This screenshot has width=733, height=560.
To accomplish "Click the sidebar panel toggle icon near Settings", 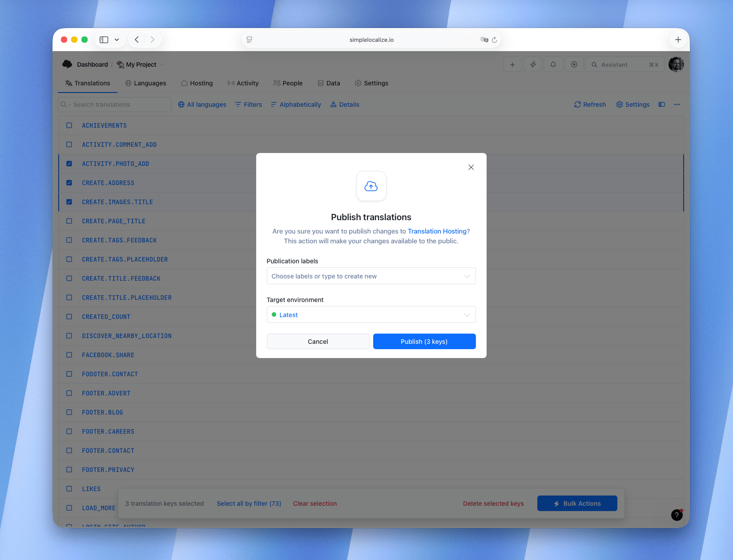I will point(661,105).
